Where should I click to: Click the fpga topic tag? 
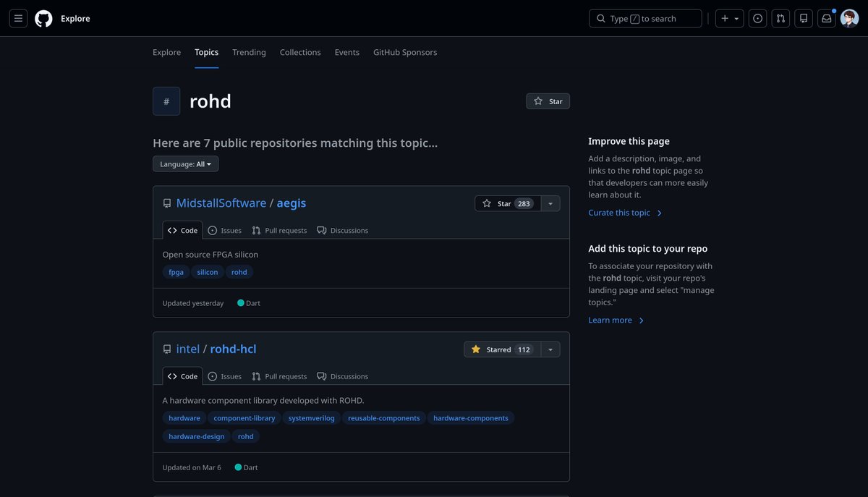pos(176,272)
